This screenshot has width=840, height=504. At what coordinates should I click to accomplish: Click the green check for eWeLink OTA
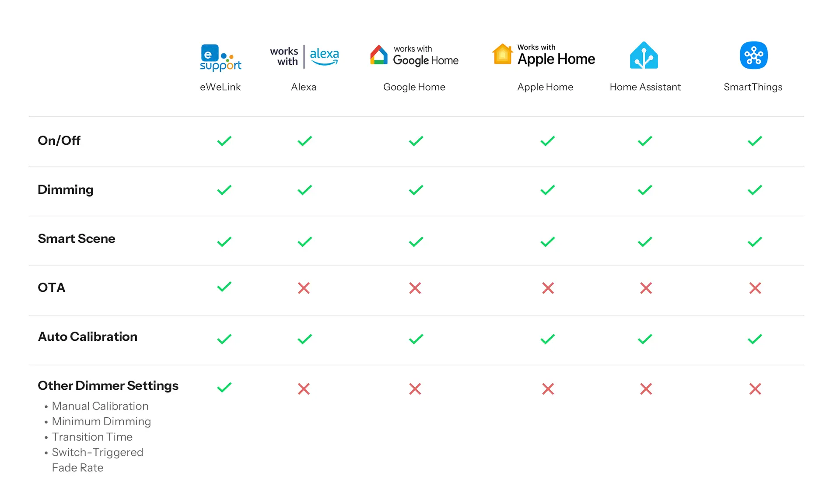224,287
